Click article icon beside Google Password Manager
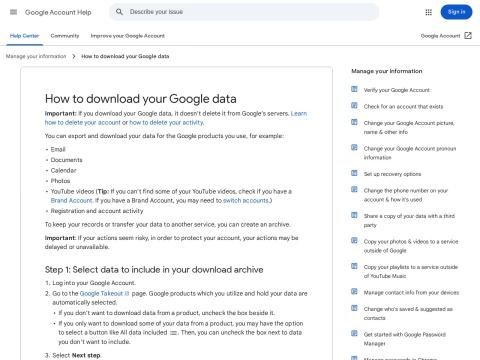Image resolution: width=480 pixels, height=360 pixels. coord(354,334)
